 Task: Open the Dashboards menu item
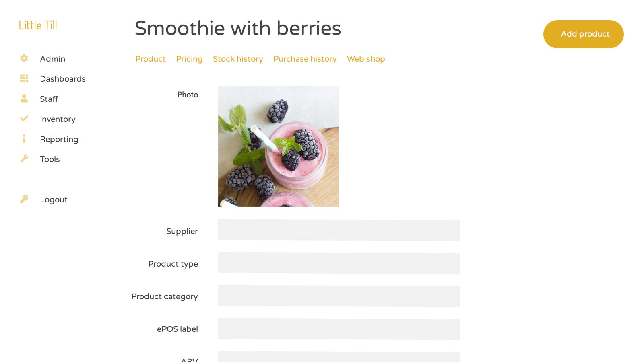[63, 79]
